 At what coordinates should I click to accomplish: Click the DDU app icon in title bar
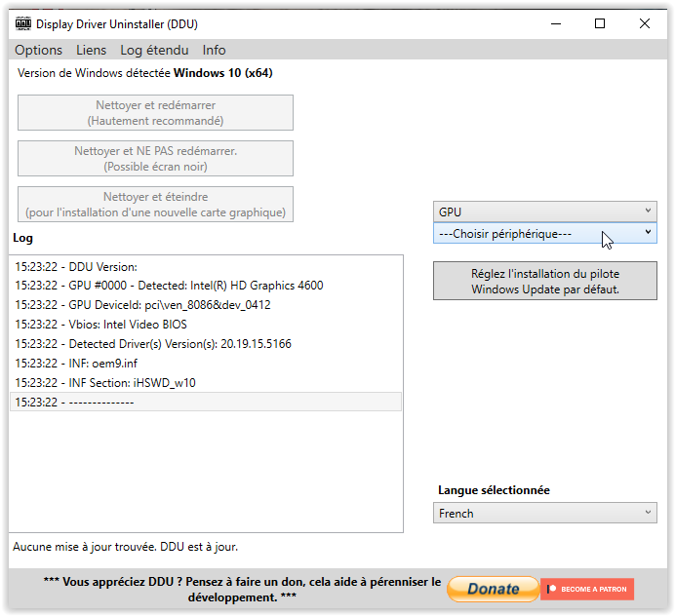click(23, 23)
